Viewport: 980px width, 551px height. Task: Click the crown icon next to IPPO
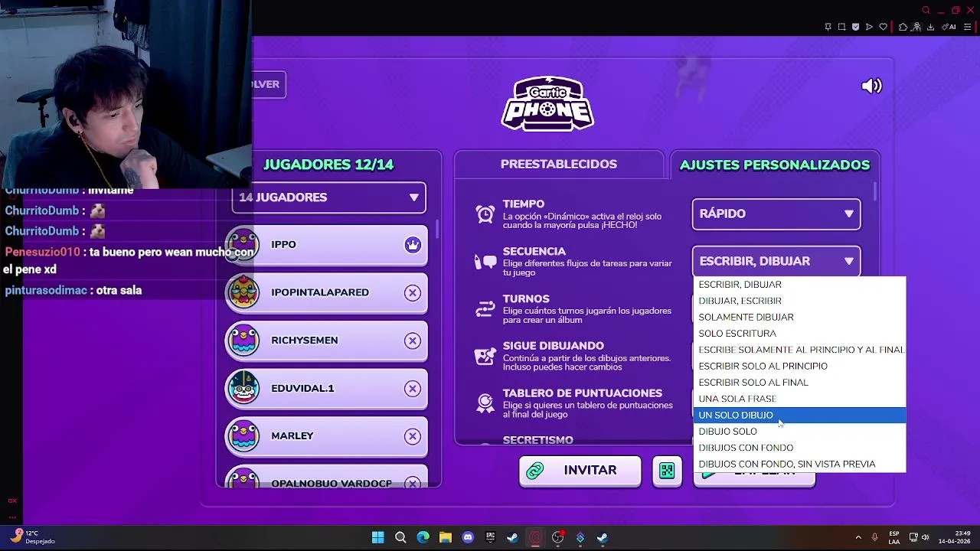413,245
